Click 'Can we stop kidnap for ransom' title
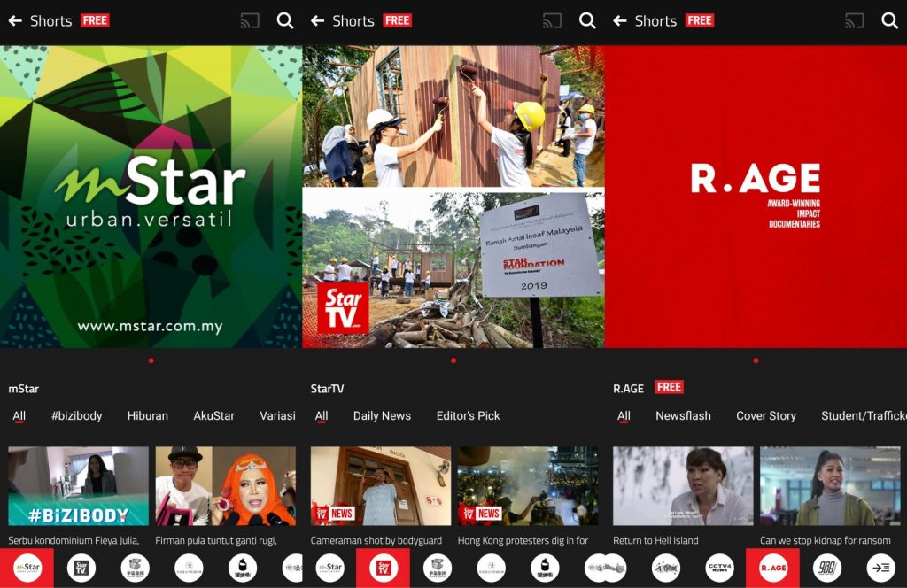907x588 pixels. (x=826, y=540)
